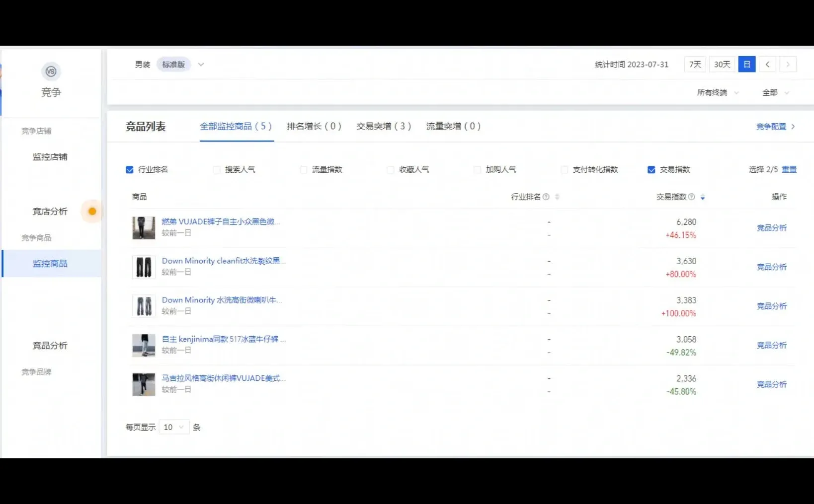
Task: Open the VUJADE 裤子 product thumbnail
Action: click(x=143, y=228)
